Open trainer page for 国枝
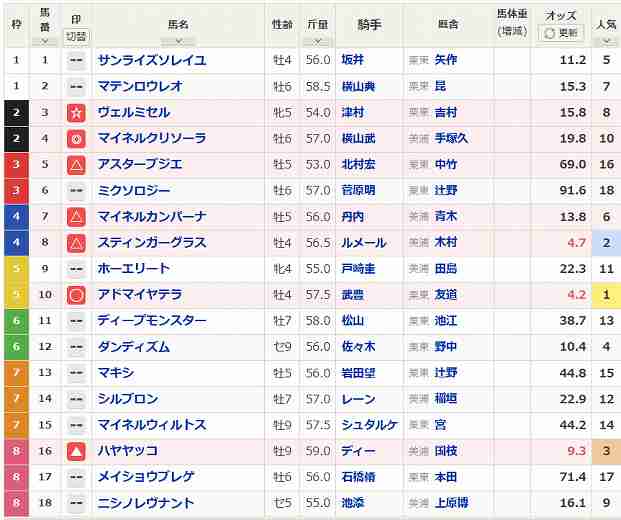Viewport: 621px width, 520px height. click(x=446, y=451)
